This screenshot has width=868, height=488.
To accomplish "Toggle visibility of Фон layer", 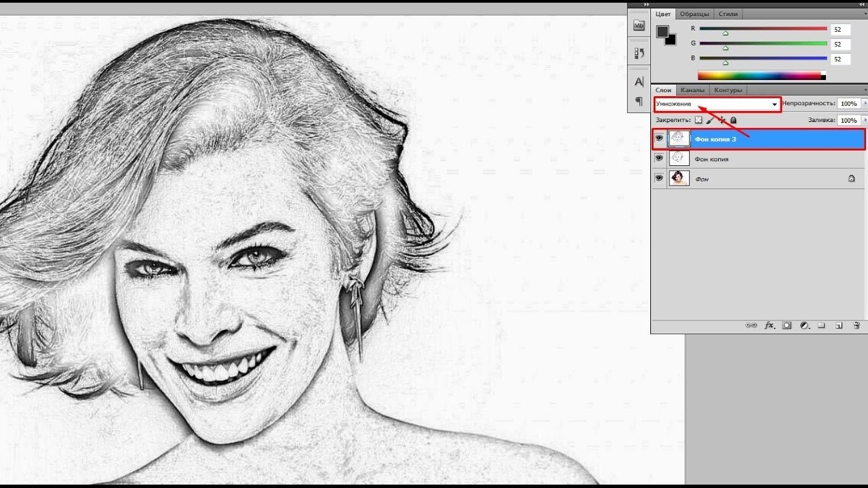I will click(x=659, y=178).
